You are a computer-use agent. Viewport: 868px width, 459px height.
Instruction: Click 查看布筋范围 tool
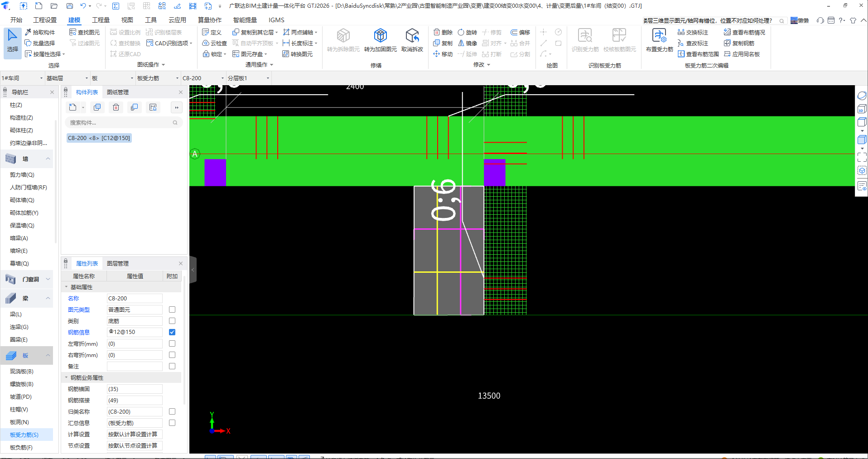point(698,54)
